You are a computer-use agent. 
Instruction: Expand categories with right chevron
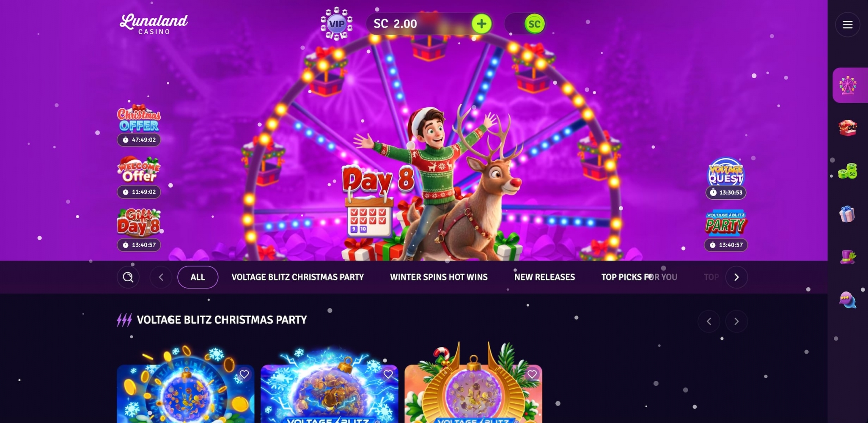pyautogui.click(x=736, y=277)
